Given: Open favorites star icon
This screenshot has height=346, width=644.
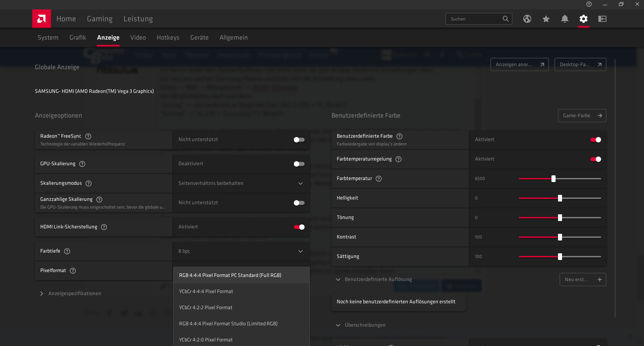Looking at the screenshot, I should point(546,19).
